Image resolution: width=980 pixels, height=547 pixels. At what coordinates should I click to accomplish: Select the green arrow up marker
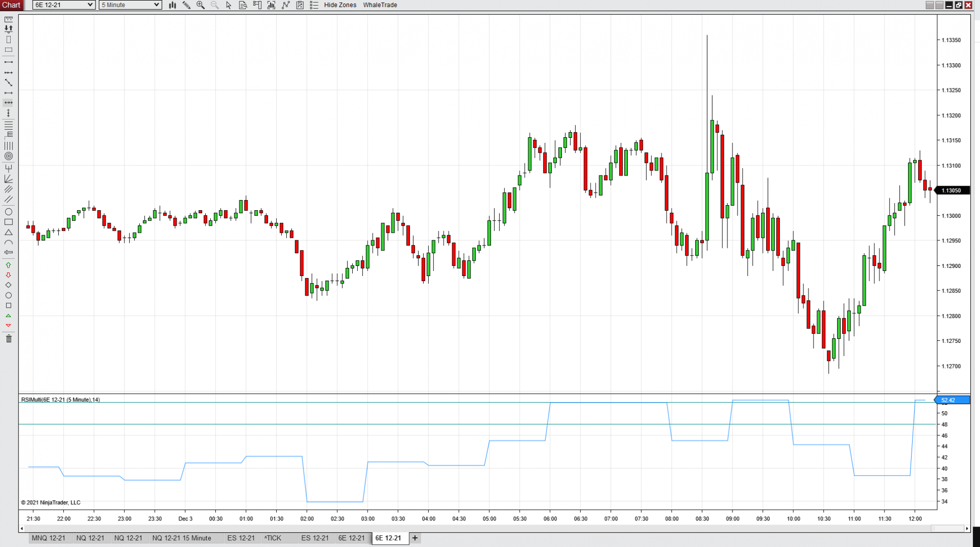(x=9, y=265)
